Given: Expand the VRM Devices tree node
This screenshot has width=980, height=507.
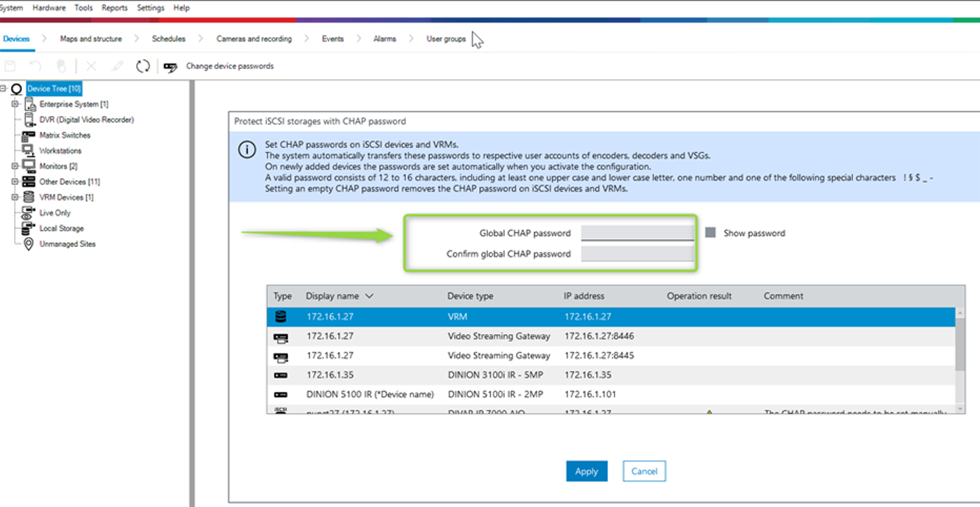Looking at the screenshot, I should click(x=15, y=197).
